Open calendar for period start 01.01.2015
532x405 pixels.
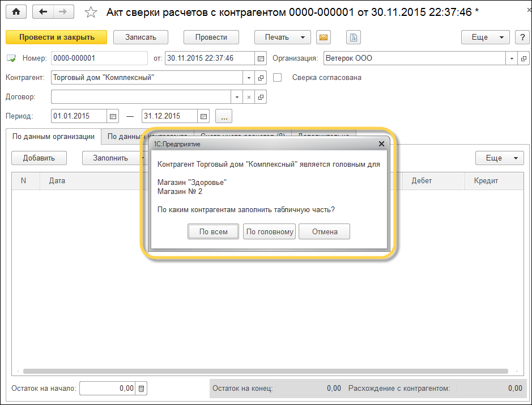pyautogui.click(x=113, y=116)
